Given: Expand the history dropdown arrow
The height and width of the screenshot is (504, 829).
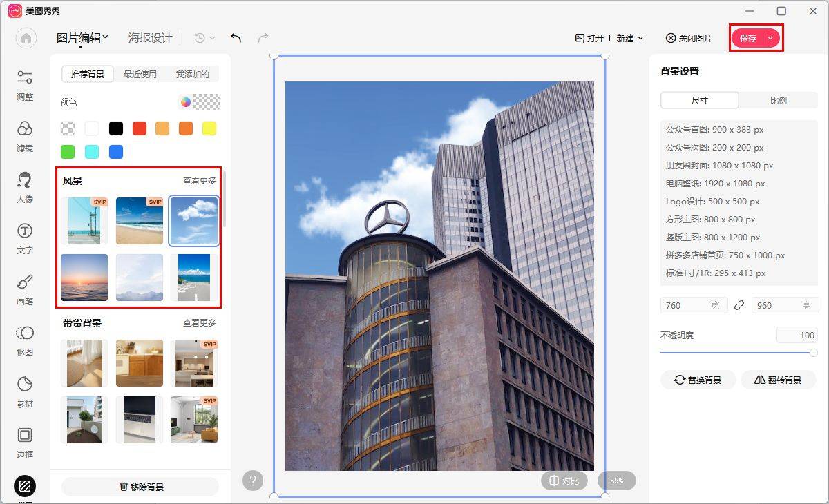Looking at the screenshot, I should pyautogui.click(x=212, y=39).
